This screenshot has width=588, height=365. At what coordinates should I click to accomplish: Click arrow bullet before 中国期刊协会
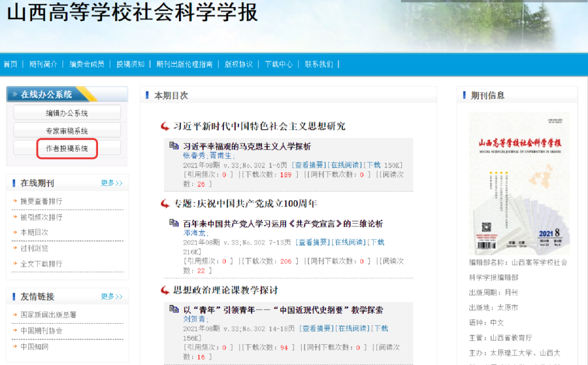[15, 330]
